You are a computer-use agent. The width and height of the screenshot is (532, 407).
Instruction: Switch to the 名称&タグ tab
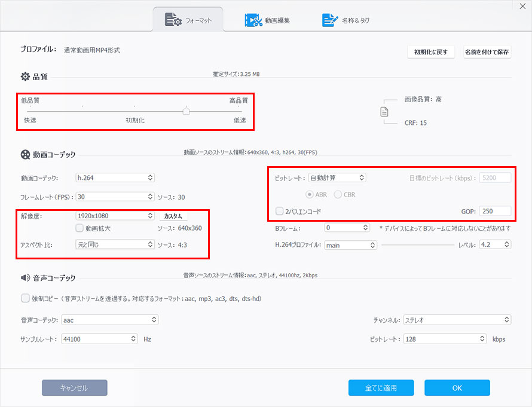pos(347,19)
